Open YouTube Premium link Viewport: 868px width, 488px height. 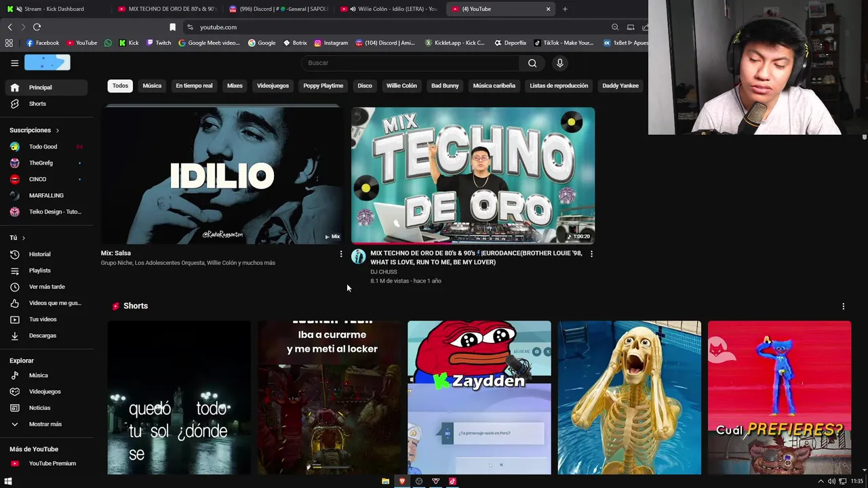46,464
